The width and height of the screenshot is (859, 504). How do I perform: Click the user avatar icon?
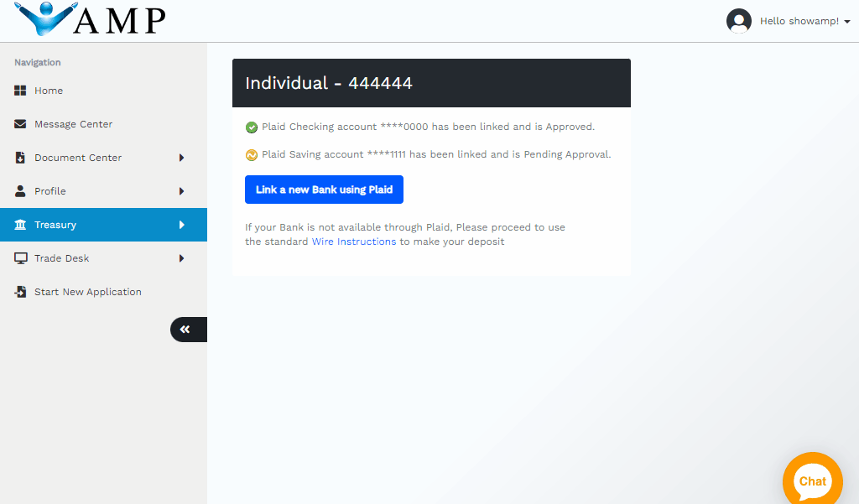(x=738, y=21)
